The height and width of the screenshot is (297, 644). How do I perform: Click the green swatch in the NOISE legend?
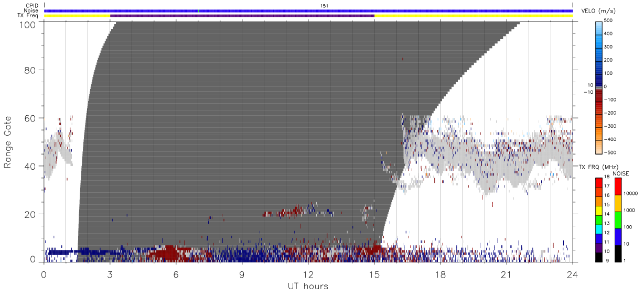618,219
